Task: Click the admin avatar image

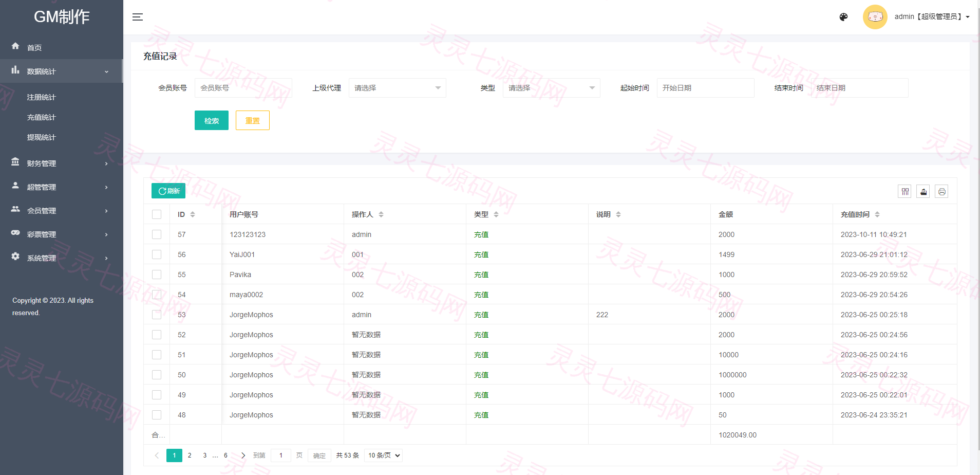Action: click(875, 17)
